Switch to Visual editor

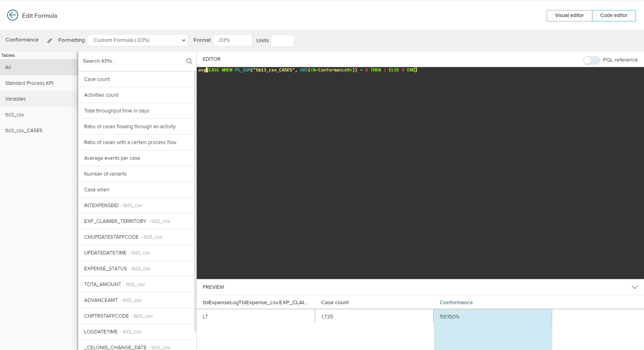[569, 15]
